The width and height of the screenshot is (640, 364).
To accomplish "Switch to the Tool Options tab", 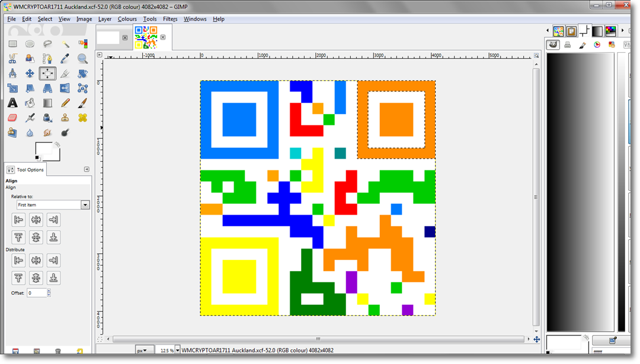I will pyautogui.click(x=25, y=169).
